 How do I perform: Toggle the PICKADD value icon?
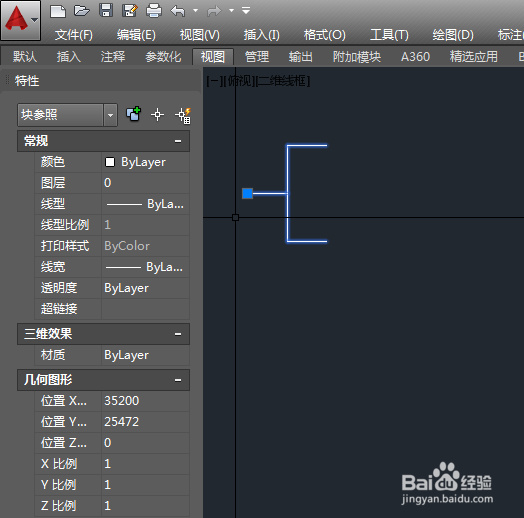(133, 115)
